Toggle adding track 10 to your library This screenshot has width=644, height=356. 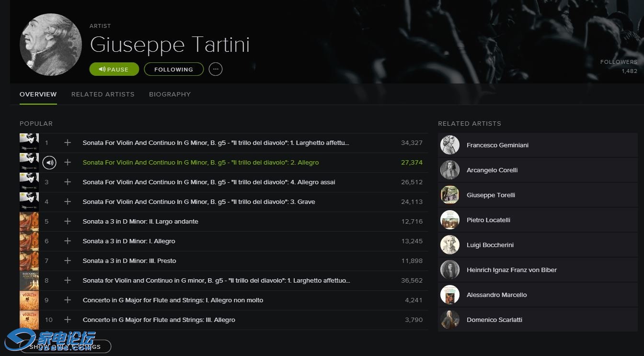pos(67,320)
